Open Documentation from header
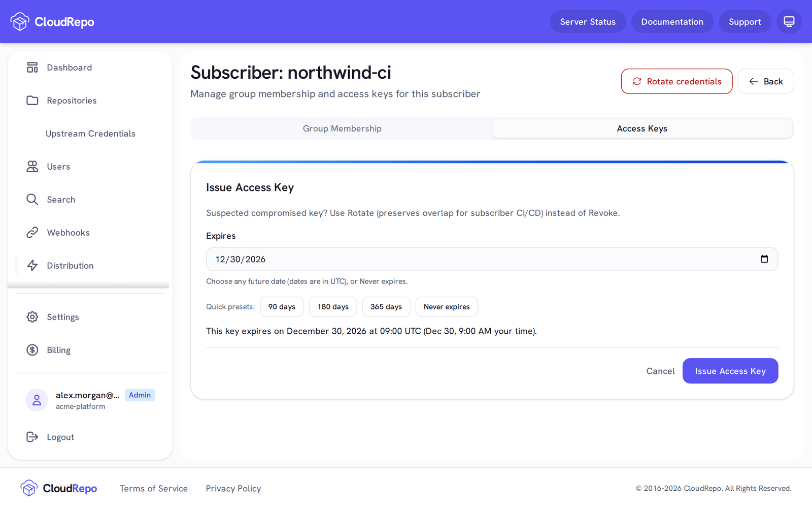812x508 pixels. (x=672, y=22)
